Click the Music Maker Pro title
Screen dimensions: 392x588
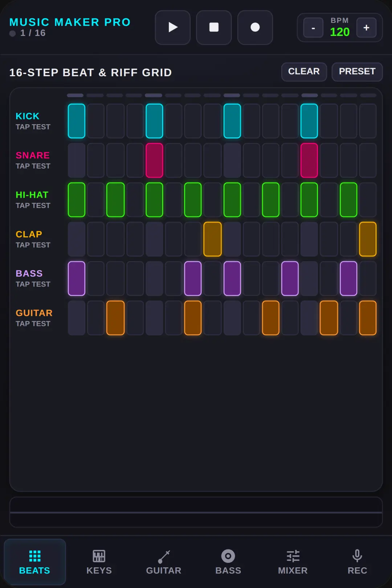point(70,22)
